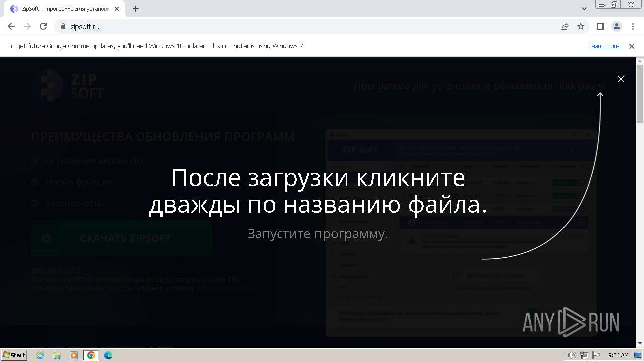View site info via padlock icon

63,27
